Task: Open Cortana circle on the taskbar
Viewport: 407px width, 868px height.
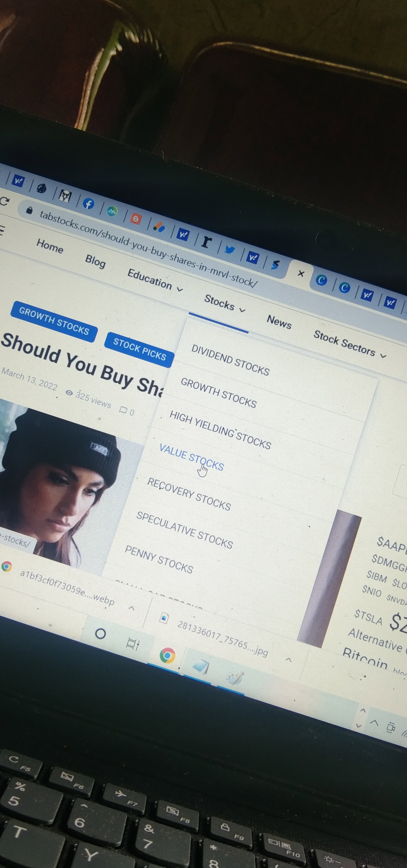Action: pos(100,633)
